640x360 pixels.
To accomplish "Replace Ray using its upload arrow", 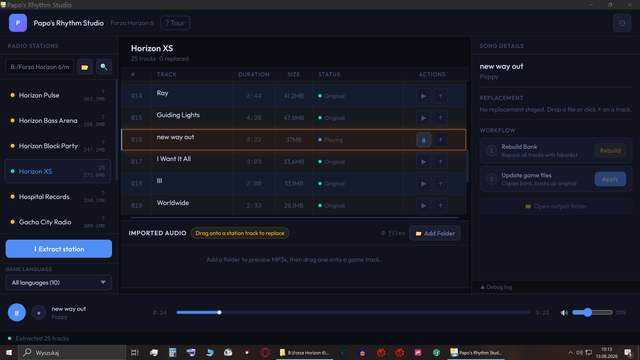I will 440,96.
